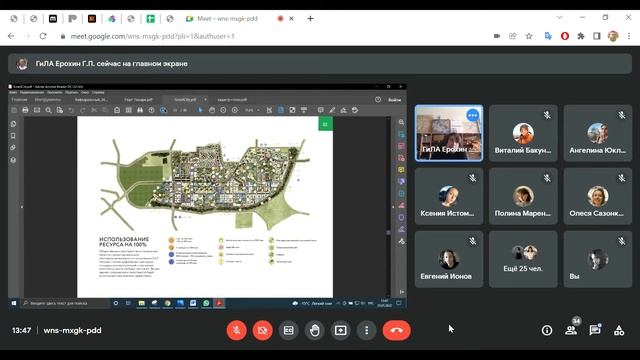The height and width of the screenshot is (360, 640).
Task: Select the Ангелина Юкл... participant tile
Action: (x=598, y=133)
